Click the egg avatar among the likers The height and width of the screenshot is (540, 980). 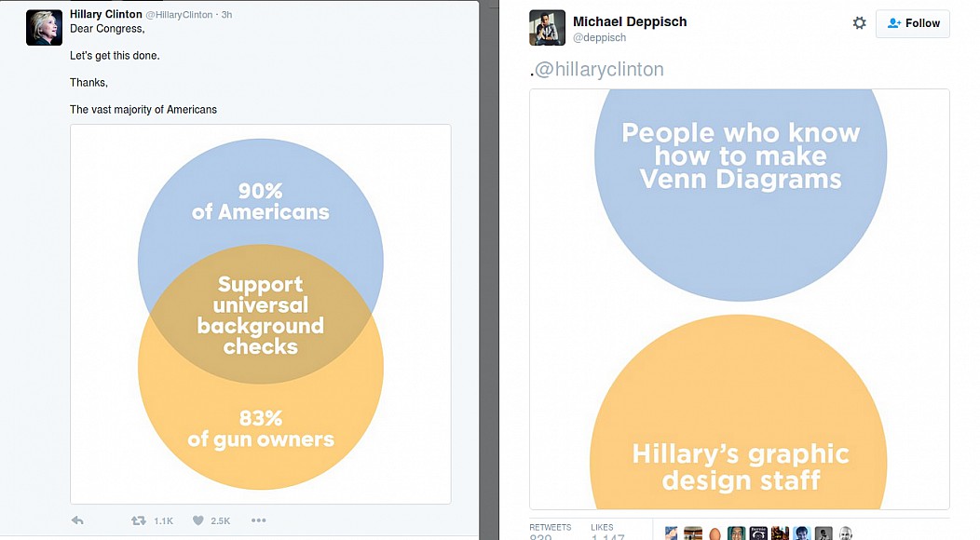point(715,533)
